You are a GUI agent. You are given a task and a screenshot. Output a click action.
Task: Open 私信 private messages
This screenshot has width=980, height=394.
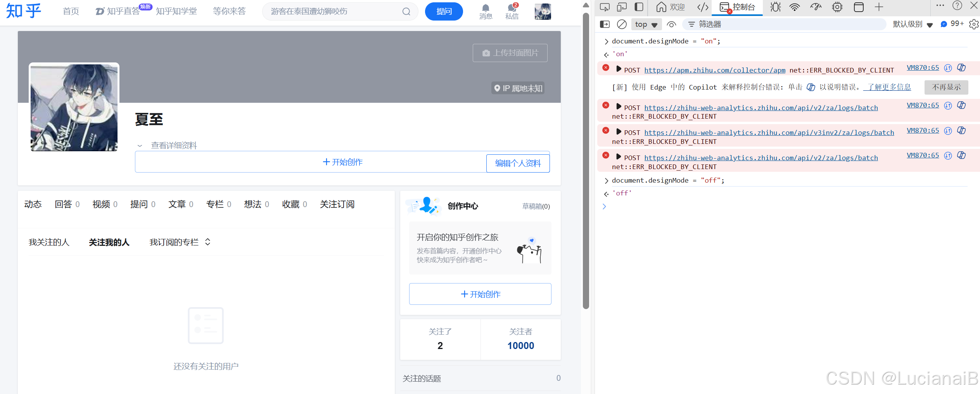tap(512, 12)
